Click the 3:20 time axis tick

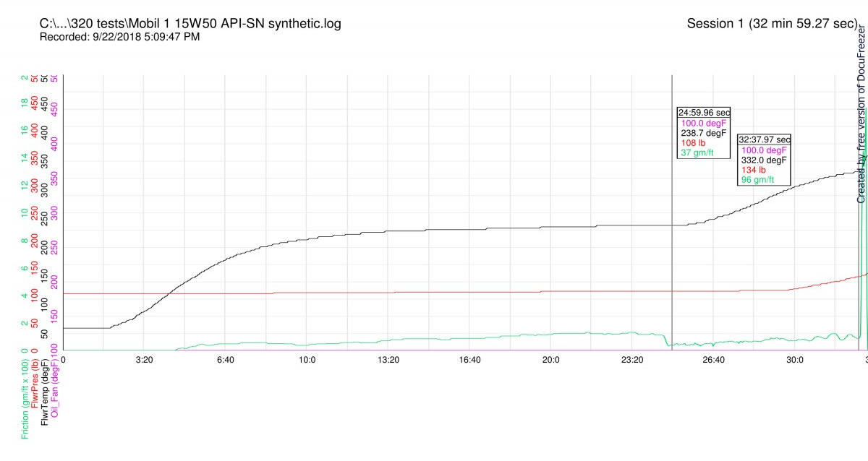tap(144, 359)
